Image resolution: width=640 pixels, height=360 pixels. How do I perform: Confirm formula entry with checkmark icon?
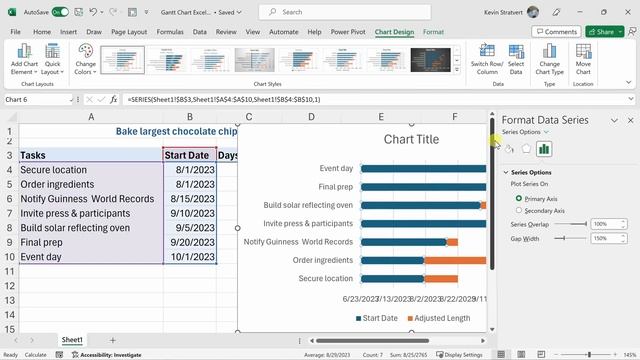(x=101, y=99)
